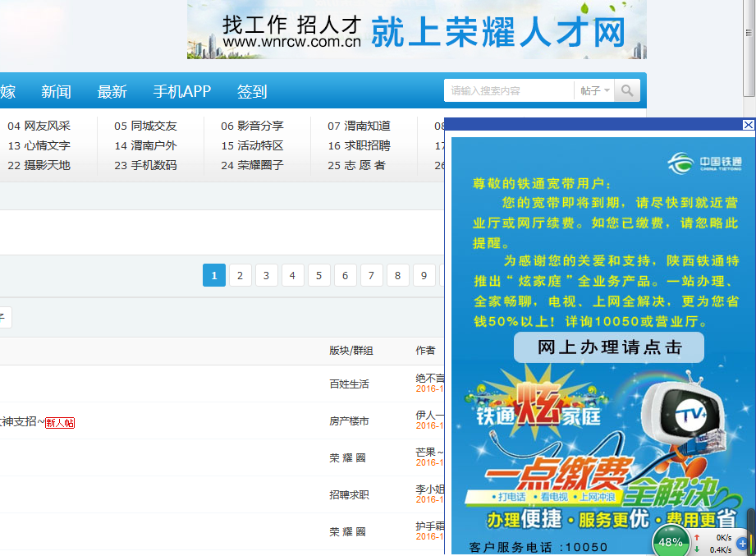Screen dimensions: 756x556
Task: Click the 中国铁通 logo in the ad
Action: click(704, 163)
